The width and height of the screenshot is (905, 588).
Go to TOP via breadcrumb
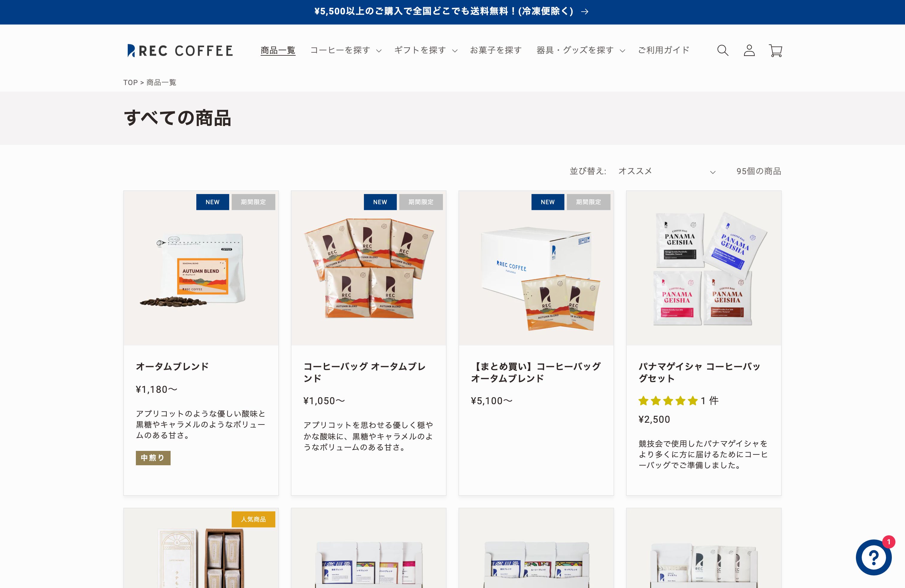click(130, 82)
